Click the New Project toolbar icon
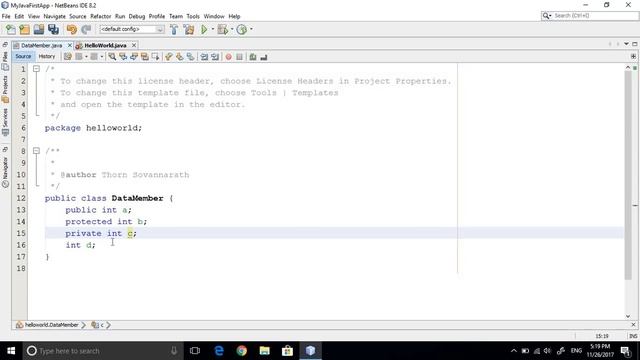Screen dimensions: 640x360 click(24, 29)
